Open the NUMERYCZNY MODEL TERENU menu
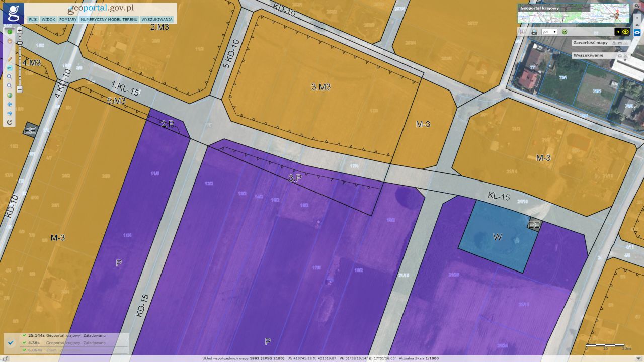Screen dimensions: 644x362 coord(109,20)
